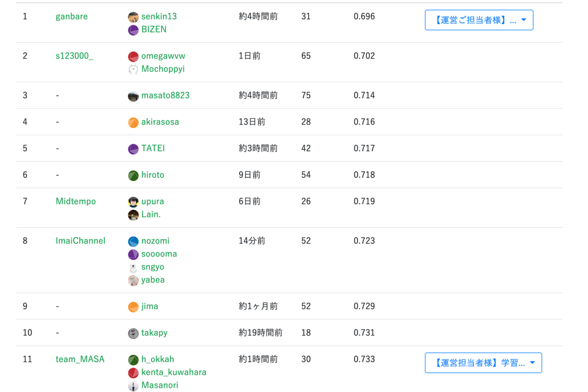Click TATEI's purple avatar icon
This screenshot has height=392, width=588.
[133, 148]
